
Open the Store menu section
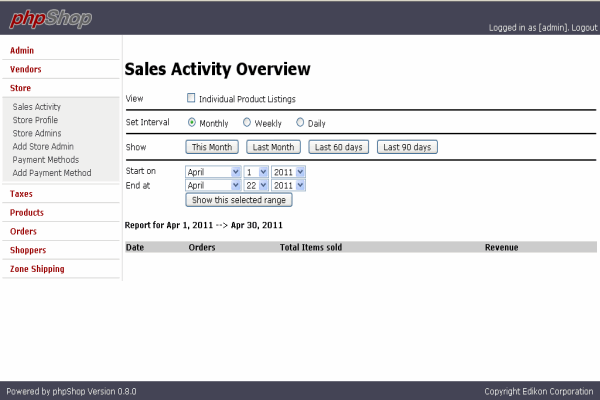click(20, 88)
